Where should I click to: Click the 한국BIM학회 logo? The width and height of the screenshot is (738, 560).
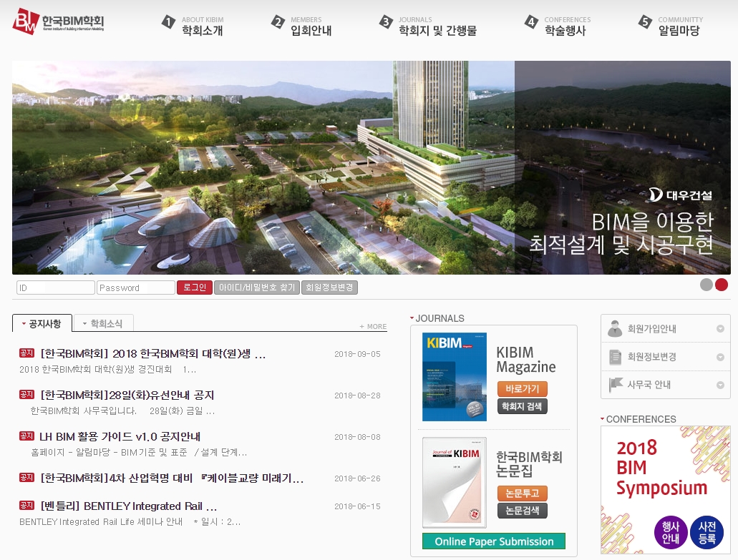point(59,21)
